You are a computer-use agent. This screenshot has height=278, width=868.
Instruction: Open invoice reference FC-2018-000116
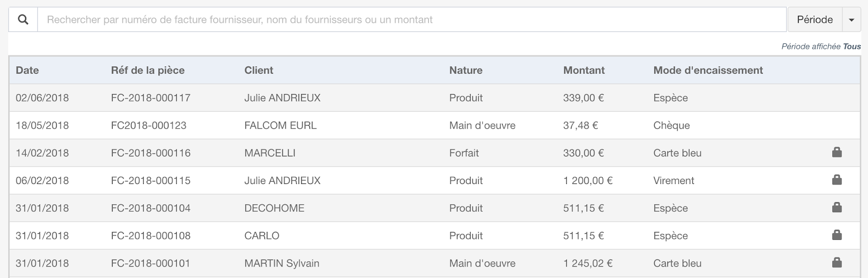[x=150, y=153]
